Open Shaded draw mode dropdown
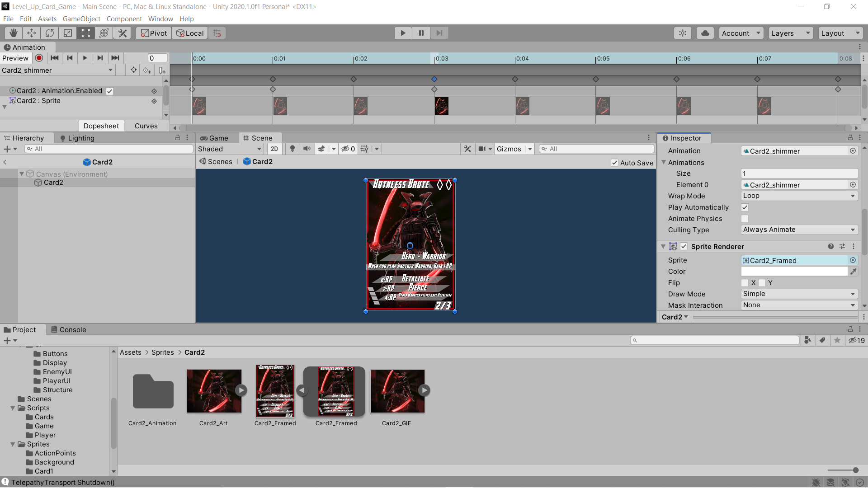The image size is (868, 488). click(x=230, y=149)
